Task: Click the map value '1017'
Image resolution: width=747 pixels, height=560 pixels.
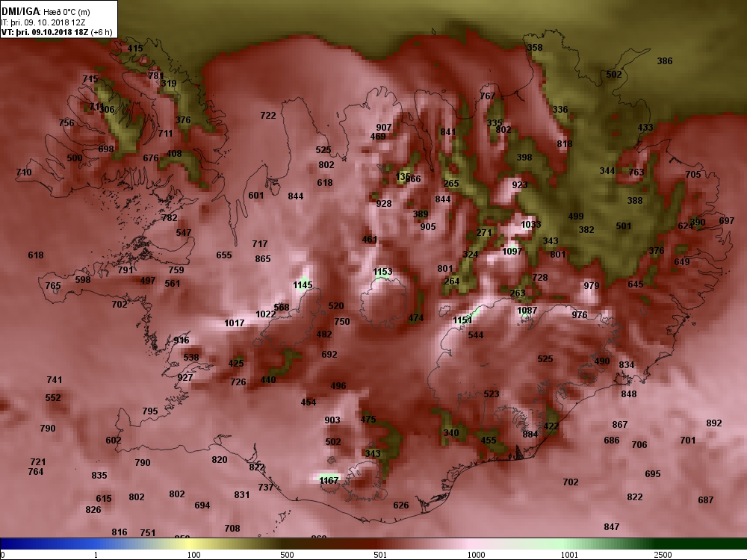Action: point(235,323)
